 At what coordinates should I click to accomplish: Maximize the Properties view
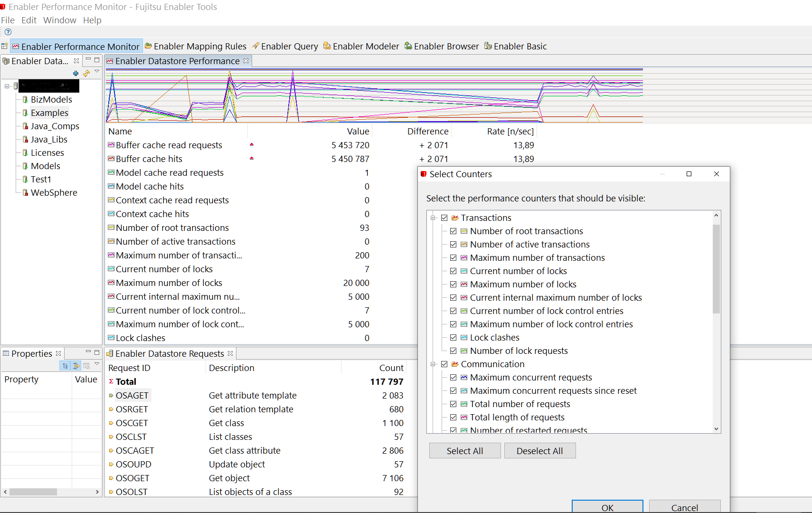pyautogui.click(x=97, y=352)
